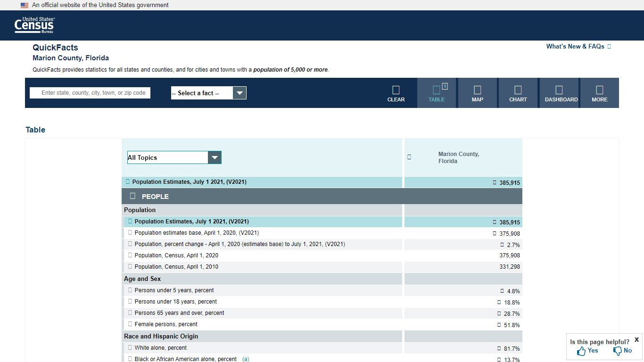Viewport: 644px width, 362px height.
Task: Click flag icon next to 4.8% value
Action: pyautogui.click(x=502, y=291)
